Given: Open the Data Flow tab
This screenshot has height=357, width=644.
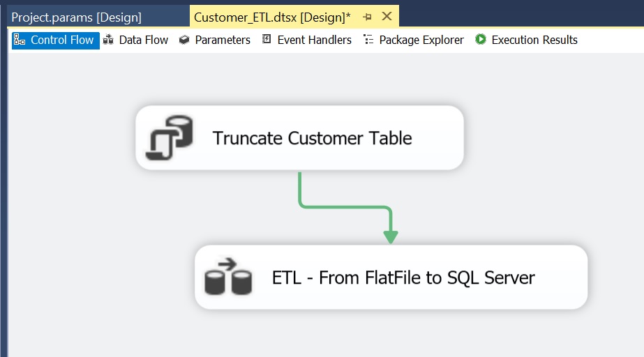Looking at the screenshot, I should click(136, 40).
